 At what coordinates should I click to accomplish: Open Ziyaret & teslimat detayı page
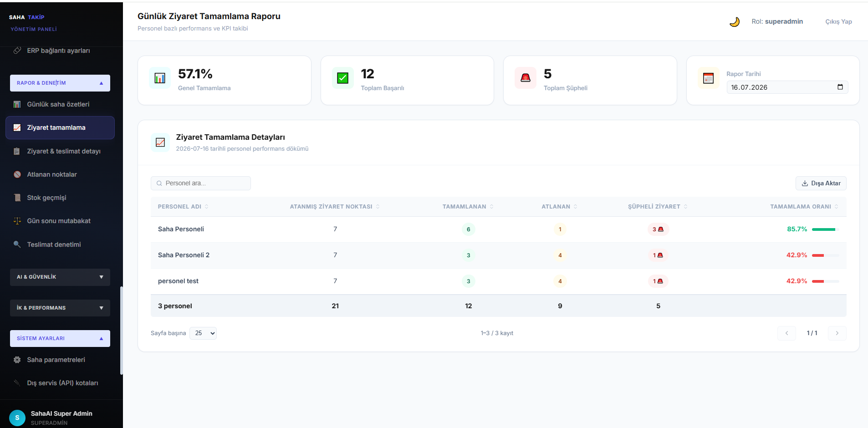click(x=60, y=151)
